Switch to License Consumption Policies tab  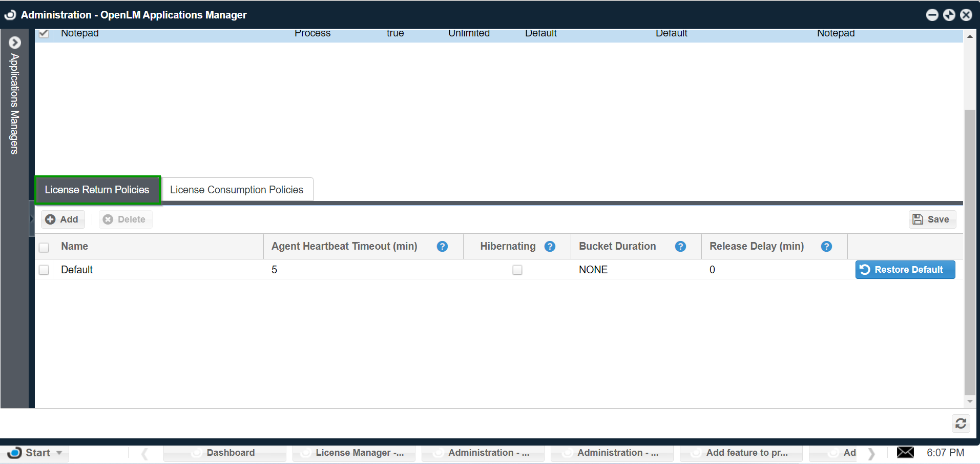coord(237,190)
